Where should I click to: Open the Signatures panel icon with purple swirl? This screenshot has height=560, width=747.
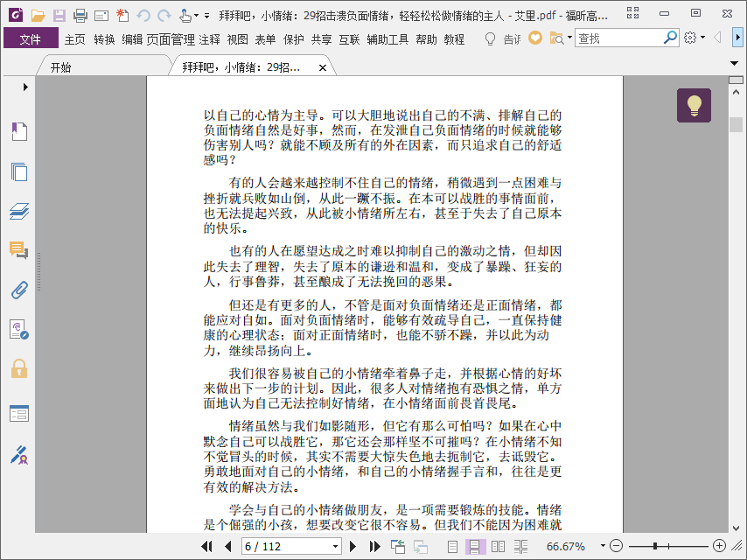(19, 329)
